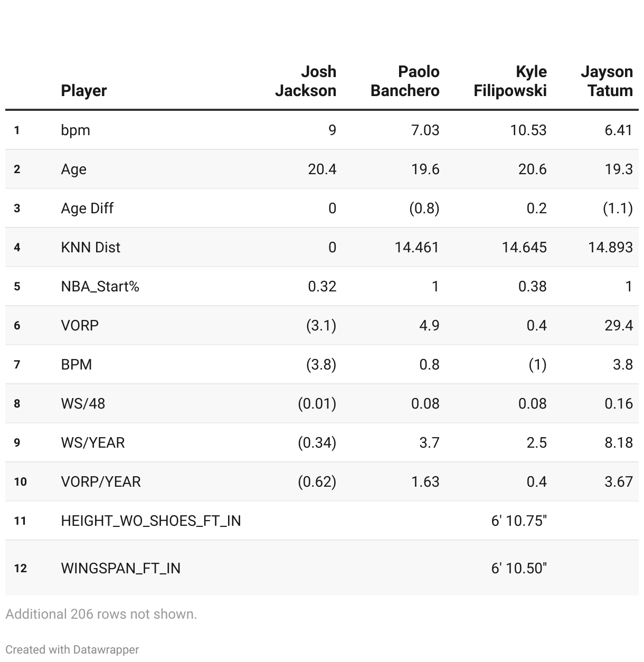Click Jayson Tatum's WS/YEAR value 8.18
This screenshot has height=662, width=644.
coord(619,443)
